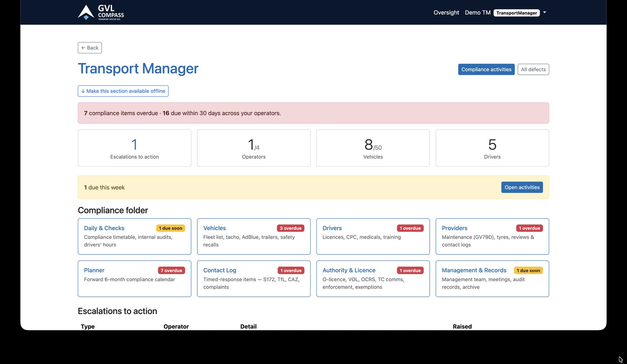Viewport: 627px width, 364px height.
Task: Click the GVL Compass logo
Action: click(101, 12)
